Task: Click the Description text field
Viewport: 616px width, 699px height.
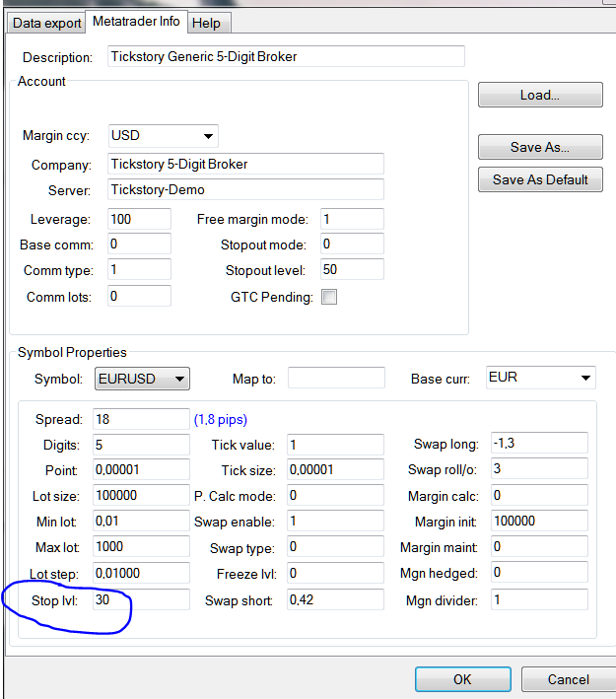Action: click(286, 56)
